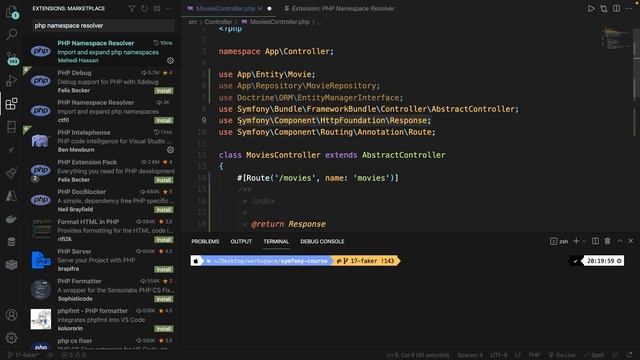The width and height of the screenshot is (640, 360).
Task: Open the Explorer view in the activity bar
Action: coord(12,12)
